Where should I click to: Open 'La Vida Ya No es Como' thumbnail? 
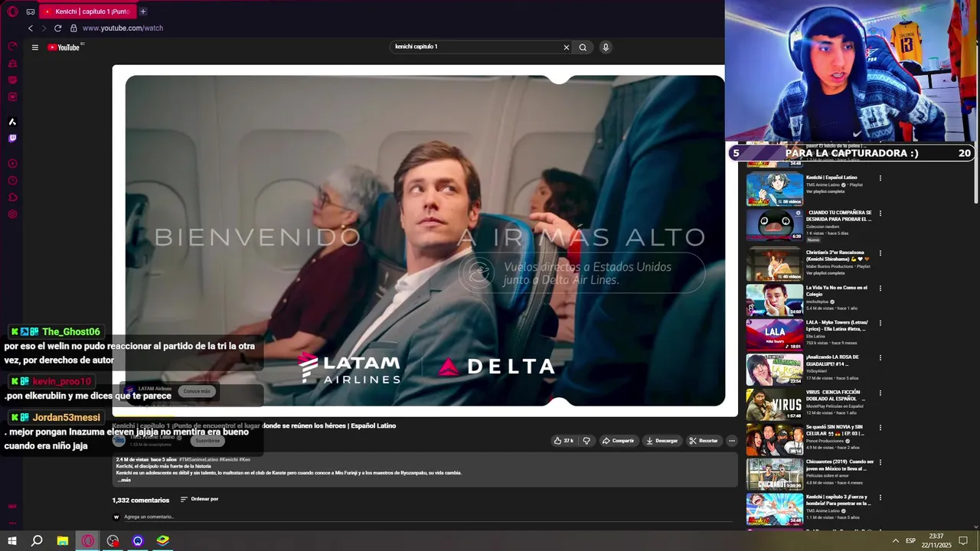[x=775, y=299]
